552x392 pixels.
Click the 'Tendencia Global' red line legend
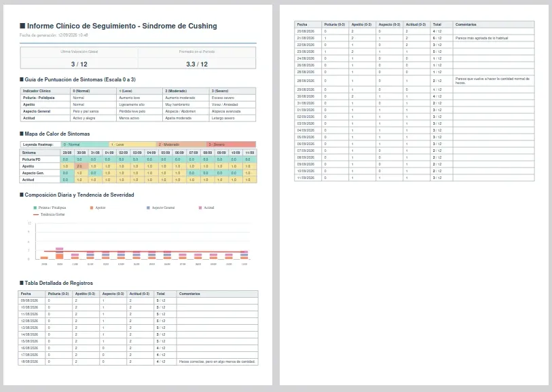pos(49,214)
